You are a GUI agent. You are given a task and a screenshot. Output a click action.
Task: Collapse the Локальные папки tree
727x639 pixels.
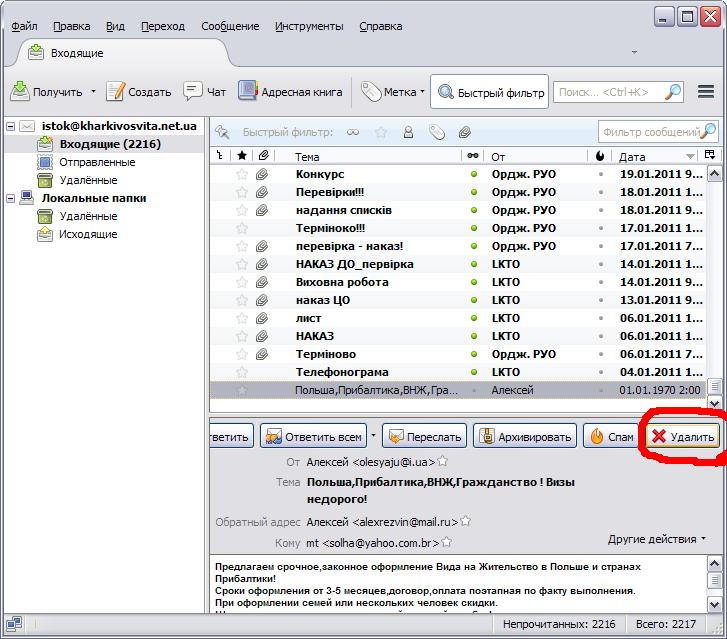[x=10, y=198]
